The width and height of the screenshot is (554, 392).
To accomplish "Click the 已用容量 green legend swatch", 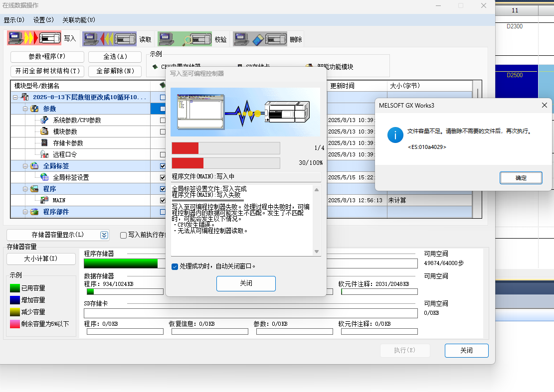I will point(15,288).
